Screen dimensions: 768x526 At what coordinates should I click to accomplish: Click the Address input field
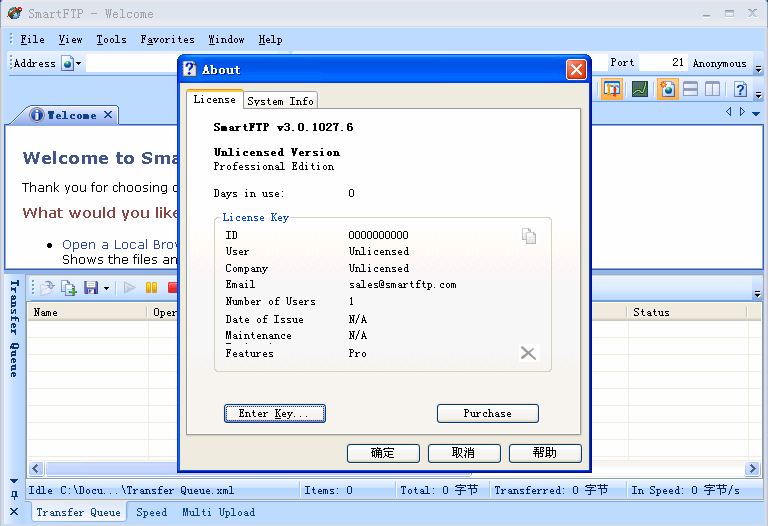click(x=131, y=63)
